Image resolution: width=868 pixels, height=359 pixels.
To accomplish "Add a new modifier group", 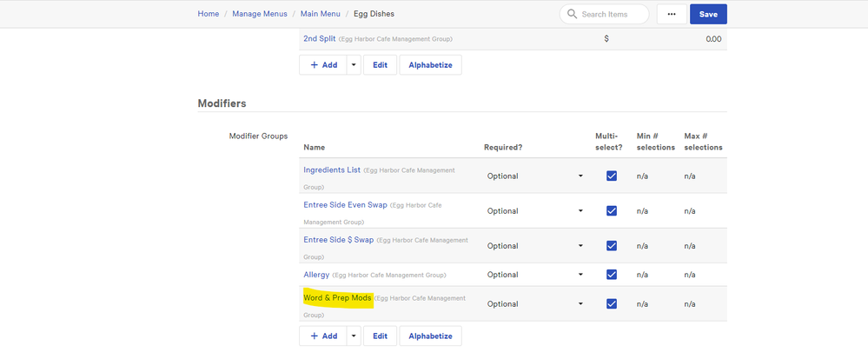I will point(323,336).
